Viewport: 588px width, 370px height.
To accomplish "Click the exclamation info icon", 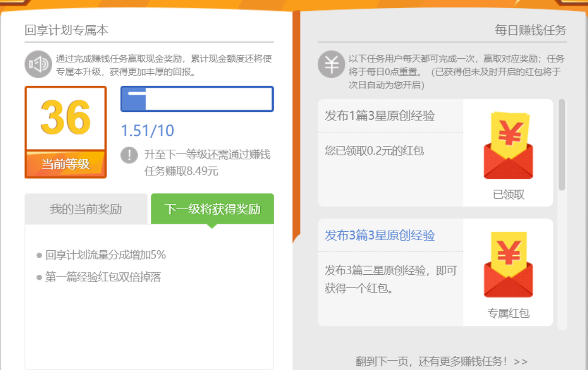I will (129, 155).
